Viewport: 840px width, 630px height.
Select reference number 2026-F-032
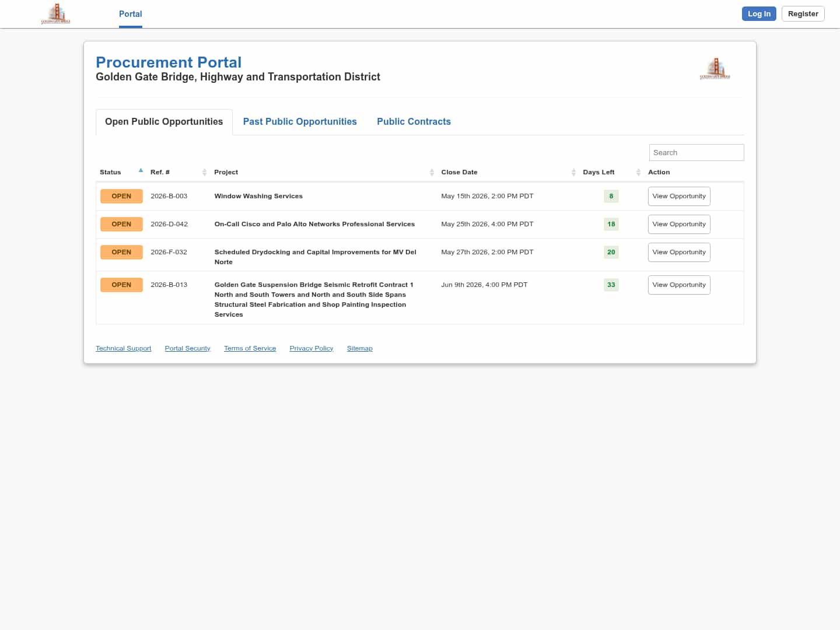pyautogui.click(x=169, y=253)
